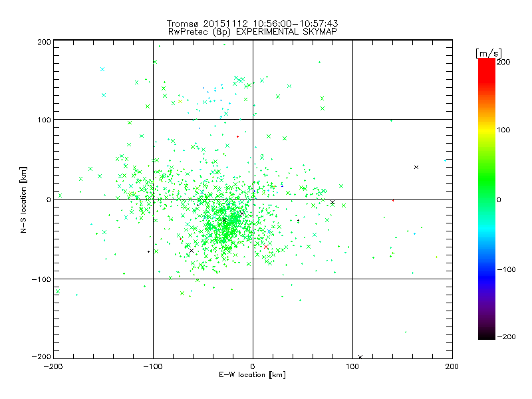Click the y-axis tick label "200"
Image resolution: width=532 pixels, height=399 pixels.
[44, 42]
